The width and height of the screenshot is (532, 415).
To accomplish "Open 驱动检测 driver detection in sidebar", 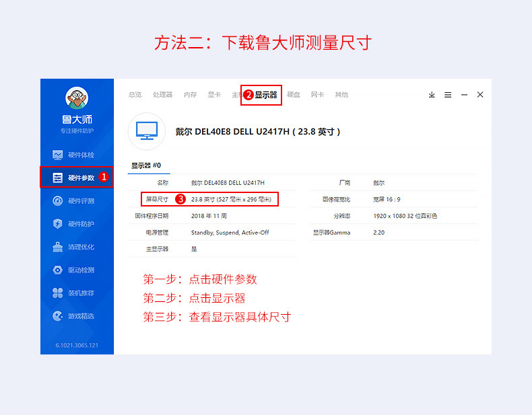I will [x=73, y=270].
